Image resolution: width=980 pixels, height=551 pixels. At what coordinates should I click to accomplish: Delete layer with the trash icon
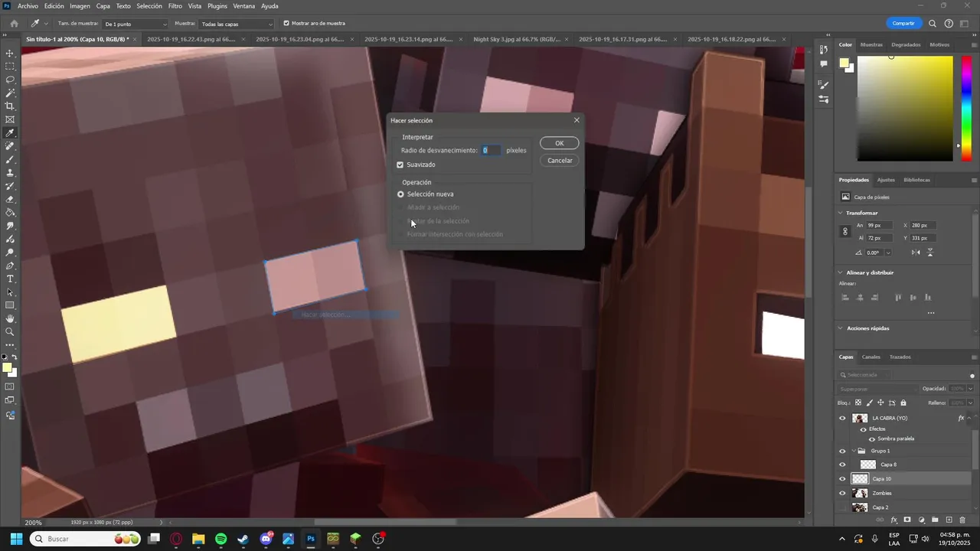coord(962,520)
